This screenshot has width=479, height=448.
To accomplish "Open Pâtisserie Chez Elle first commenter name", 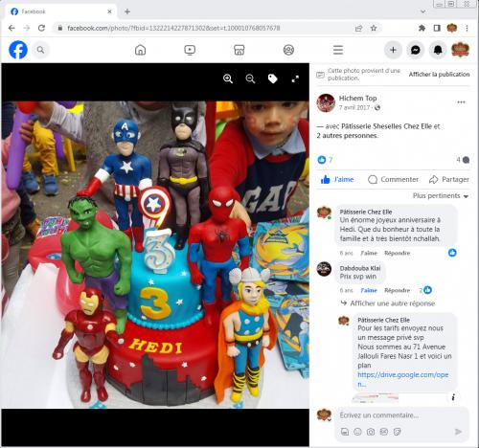I will [366, 212].
